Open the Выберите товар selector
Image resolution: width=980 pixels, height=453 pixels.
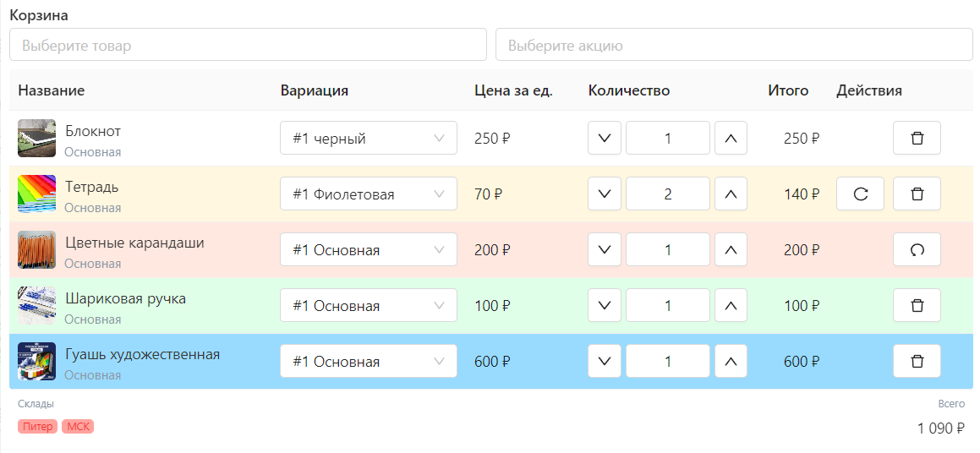click(248, 45)
